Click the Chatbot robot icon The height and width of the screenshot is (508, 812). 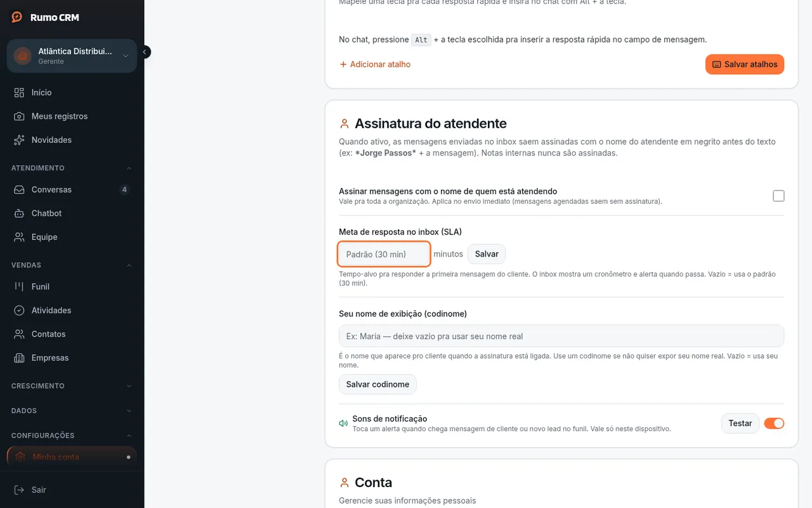(20, 213)
